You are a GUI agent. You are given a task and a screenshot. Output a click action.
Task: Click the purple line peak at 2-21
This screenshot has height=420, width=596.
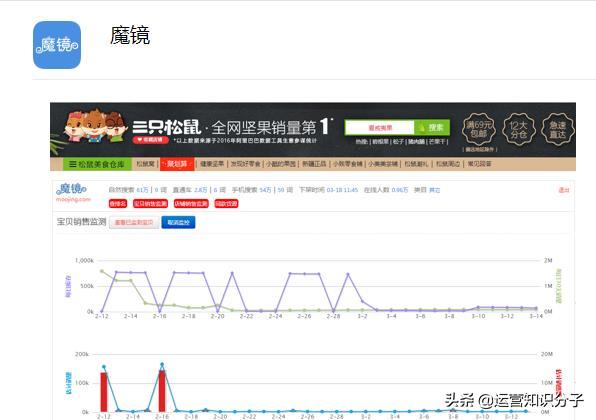232,273
